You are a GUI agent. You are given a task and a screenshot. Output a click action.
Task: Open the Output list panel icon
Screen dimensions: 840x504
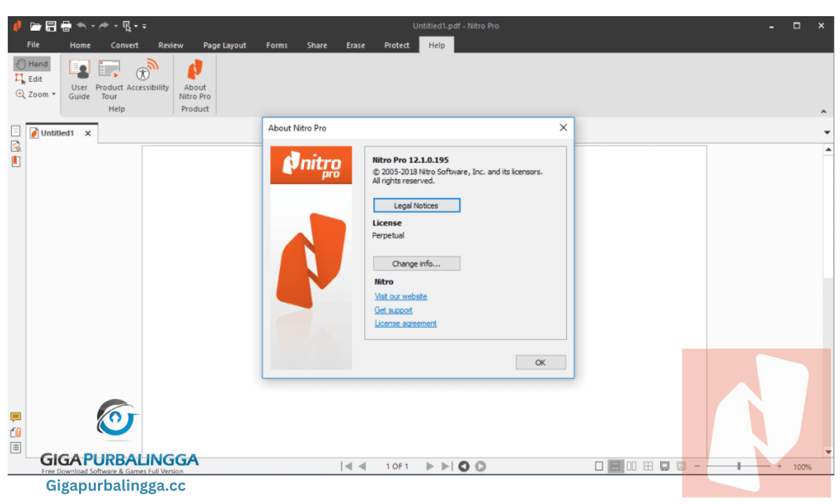[x=15, y=447]
